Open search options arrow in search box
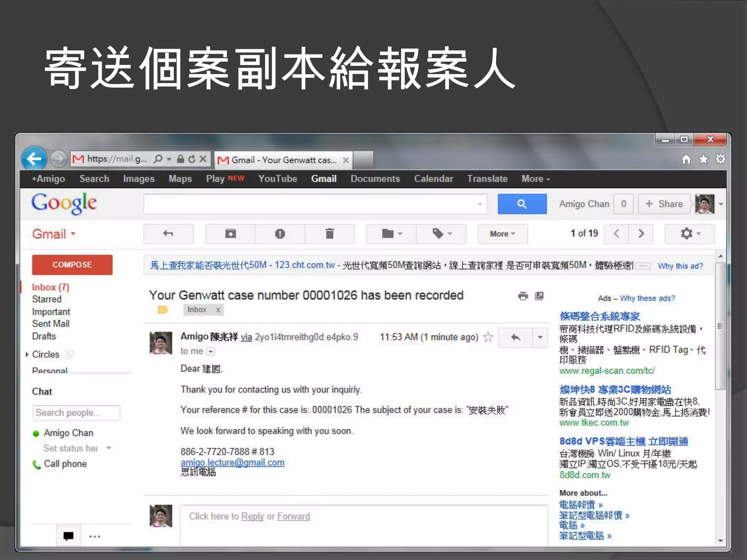 pyautogui.click(x=480, y=204)
